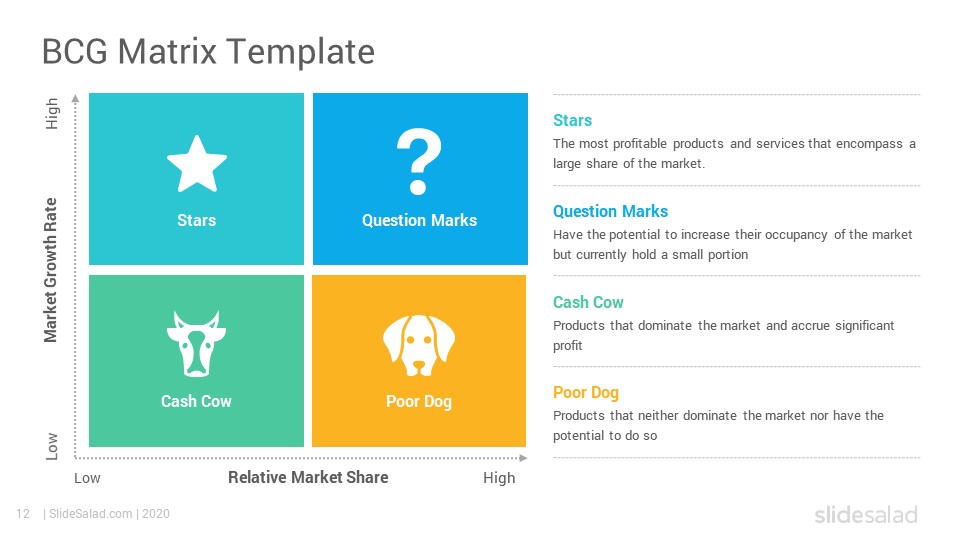Select the Cash Cow heading on the right
This screenshot has height=540, width=960.
pos(588,302)
